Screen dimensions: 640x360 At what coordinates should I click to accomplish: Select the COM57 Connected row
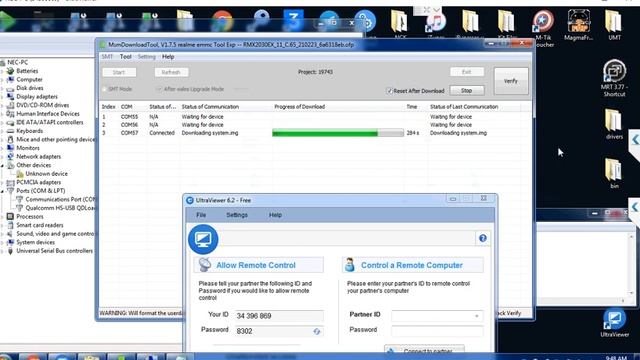(x=315, y=133)
